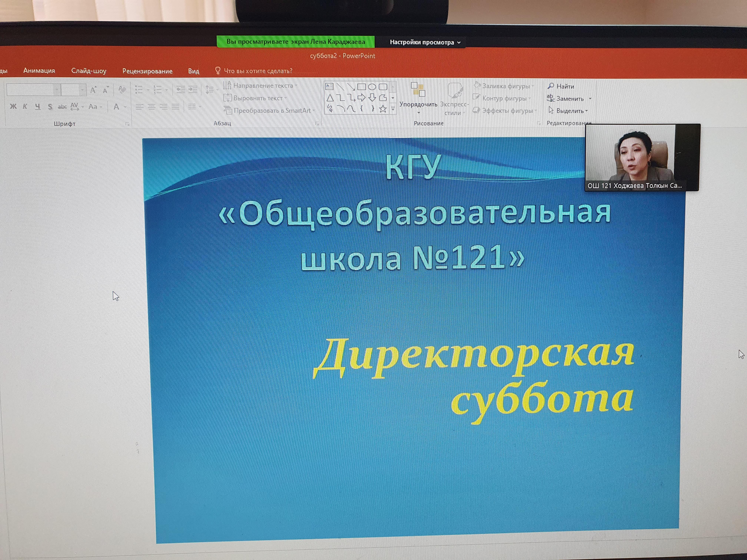Select the oval shape in shapes gallery
The image size is (747, 560).
pos(372,87)
